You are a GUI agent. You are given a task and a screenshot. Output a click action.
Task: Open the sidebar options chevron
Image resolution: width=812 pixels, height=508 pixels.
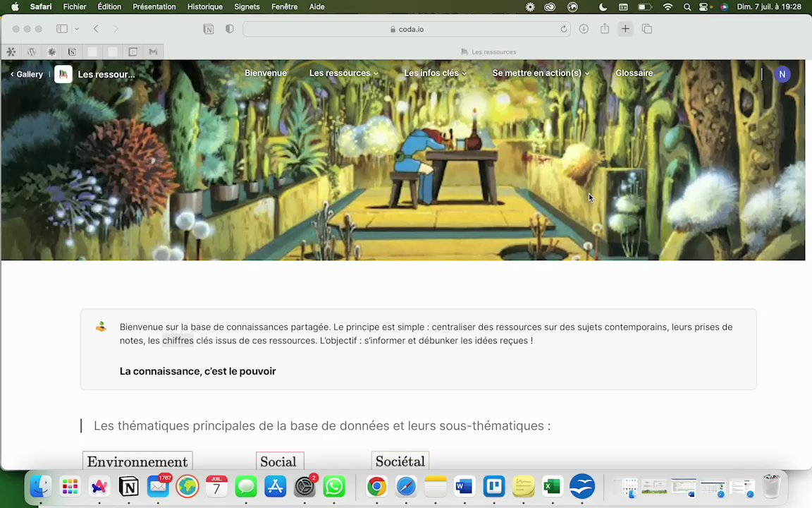[x=77, y=29]
